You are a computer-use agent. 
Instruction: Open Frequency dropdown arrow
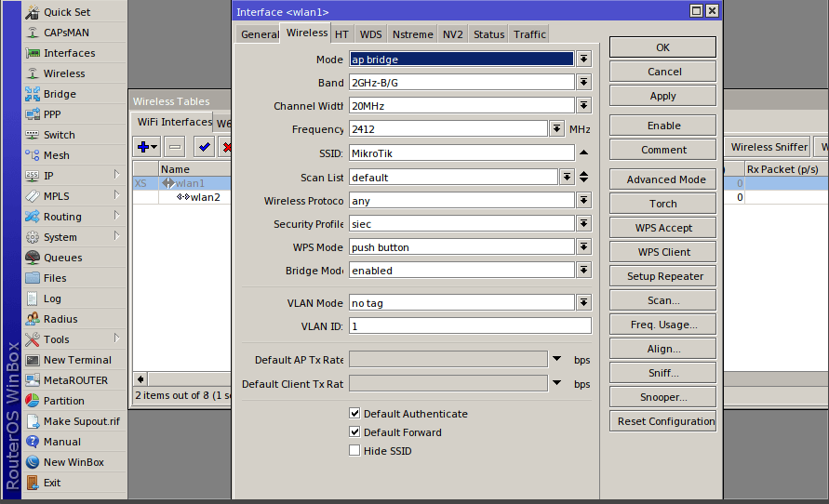[556, 129]
